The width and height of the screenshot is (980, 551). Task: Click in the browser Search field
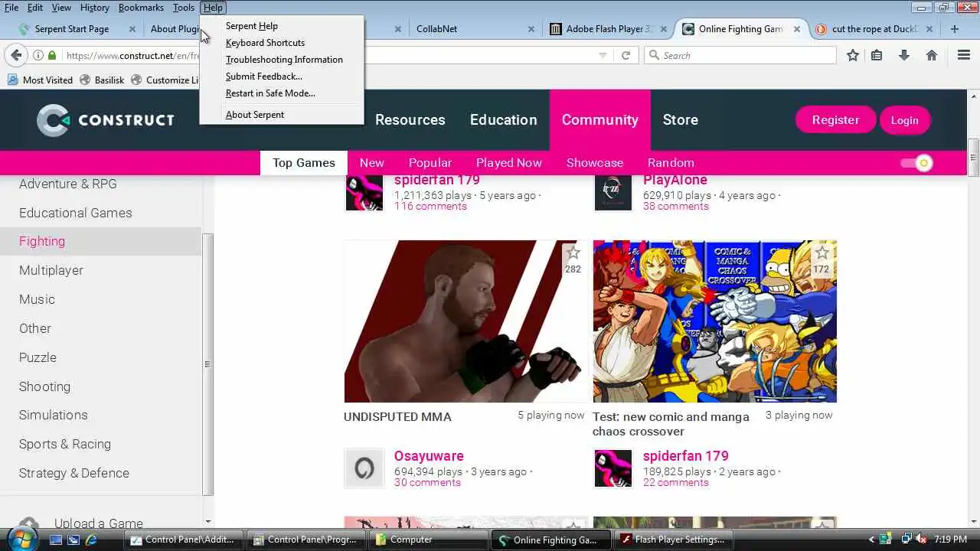tap(740, 55)
